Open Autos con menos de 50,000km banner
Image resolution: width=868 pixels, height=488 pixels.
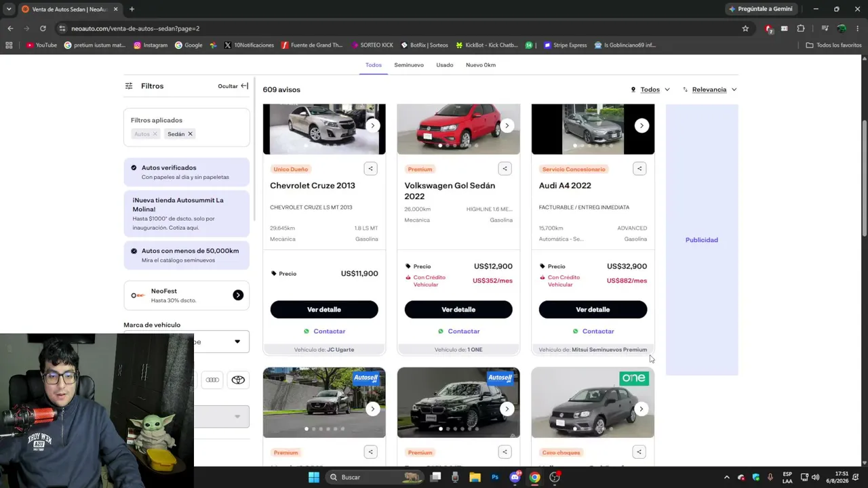click(186, 256)
